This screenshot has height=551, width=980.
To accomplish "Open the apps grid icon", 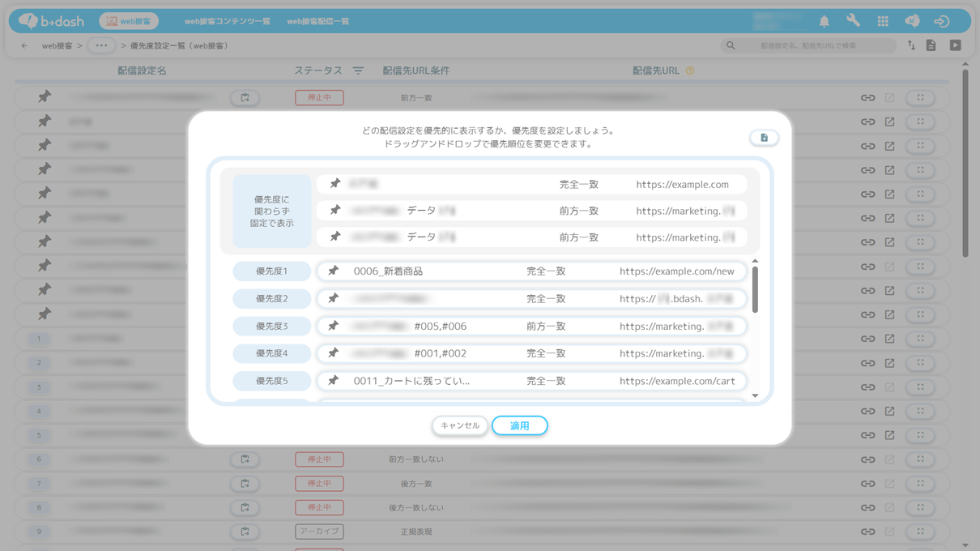I will tap(883, 21).
